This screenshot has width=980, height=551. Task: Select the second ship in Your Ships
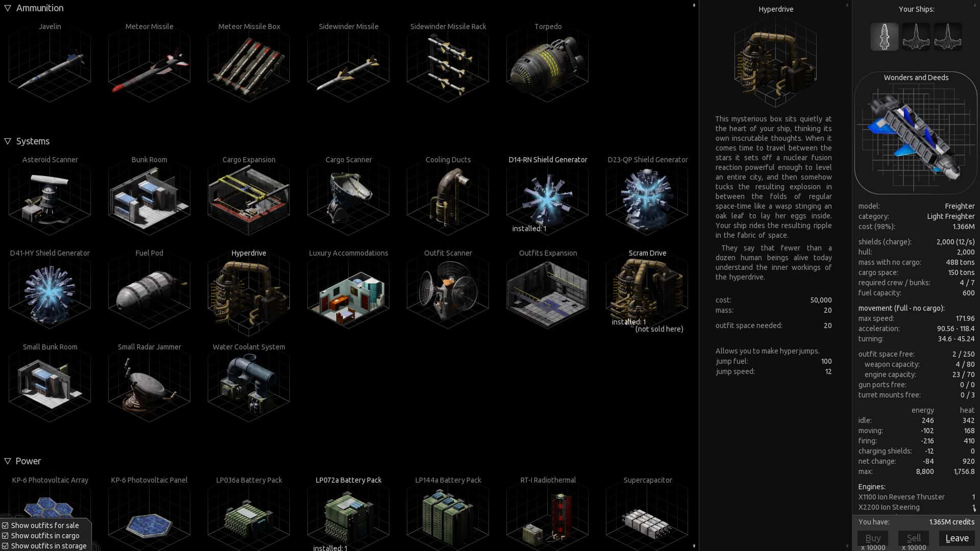click(916, 36)
